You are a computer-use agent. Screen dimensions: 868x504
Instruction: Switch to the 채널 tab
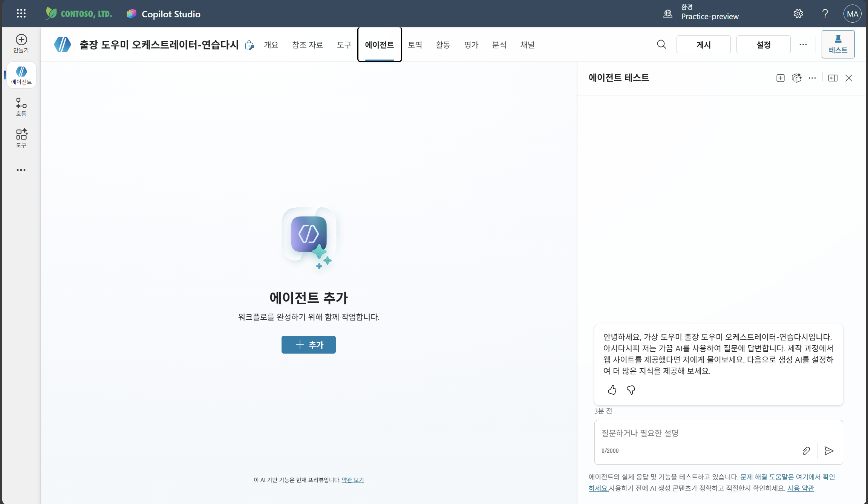(x=527, y=44)
